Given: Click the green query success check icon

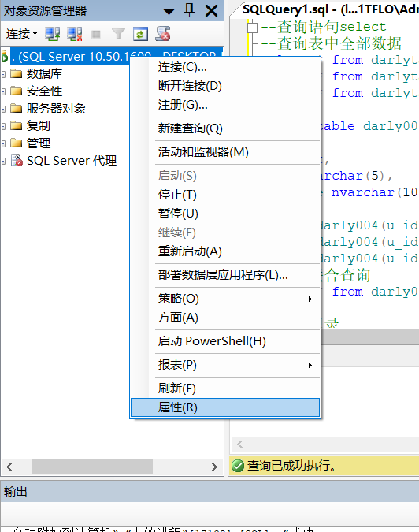Looking at the screenshot, I should [x=238, y=466].
